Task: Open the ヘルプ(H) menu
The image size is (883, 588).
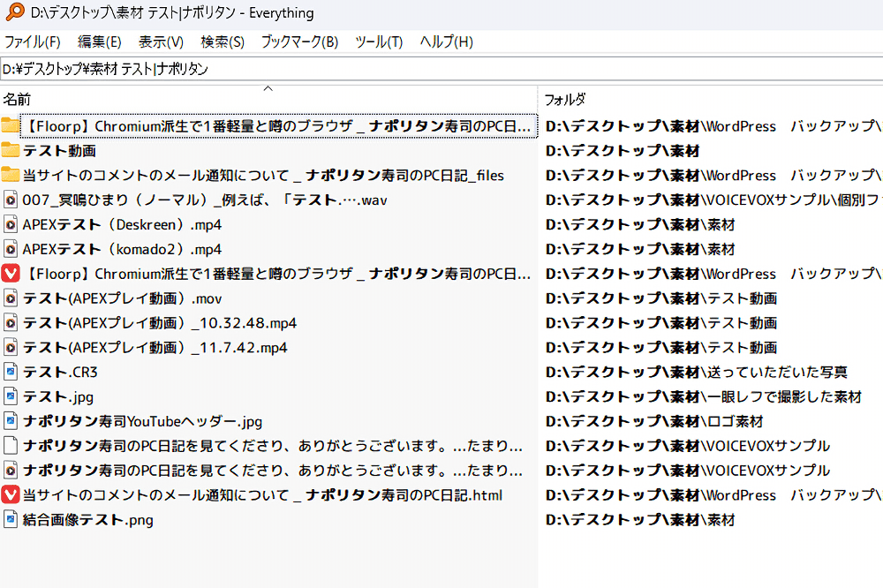Action: point(447,41)
